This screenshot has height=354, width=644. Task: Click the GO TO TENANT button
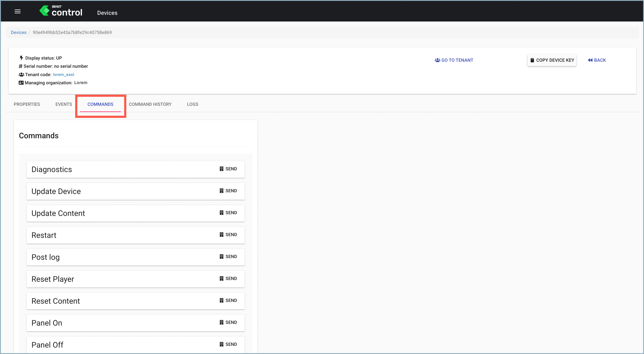(454, 60)
